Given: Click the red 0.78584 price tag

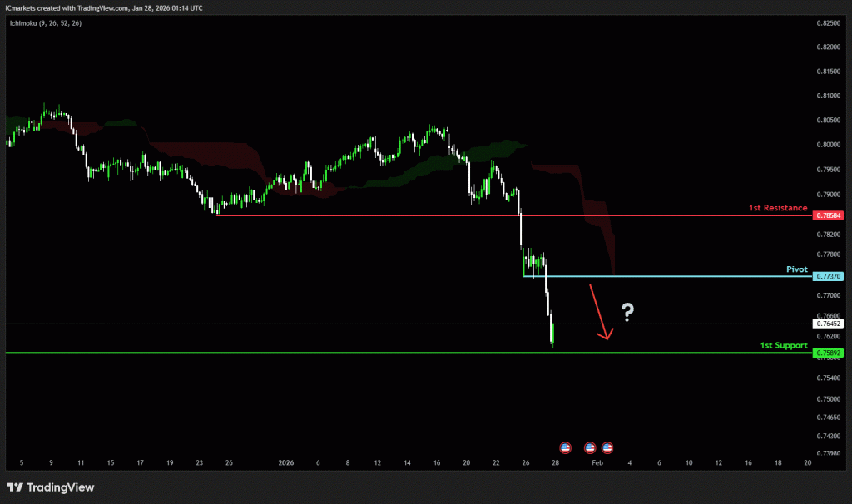Looking at the screenshot, I should pos(829,215).
